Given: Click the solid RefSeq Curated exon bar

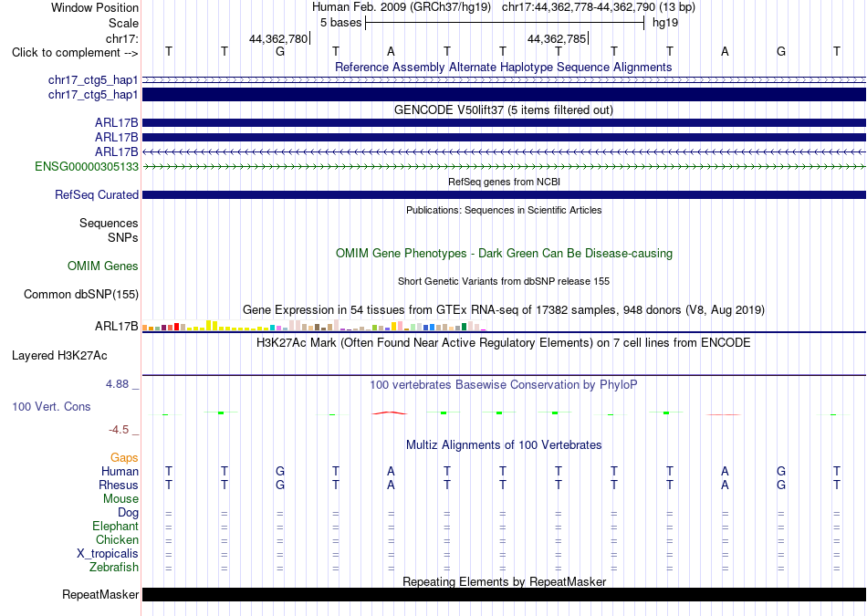Looking at the screenshot, I should click(504, 194).
